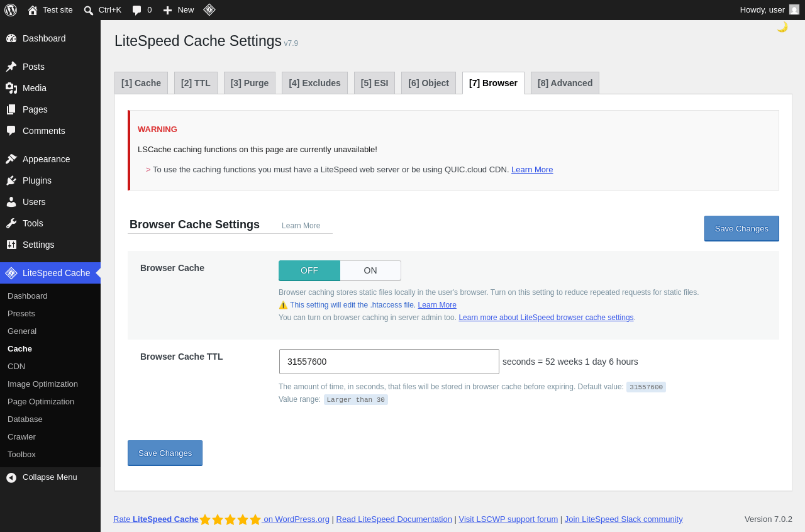
Task: Open the [4] Excludes tab
Action: point(314,83)
